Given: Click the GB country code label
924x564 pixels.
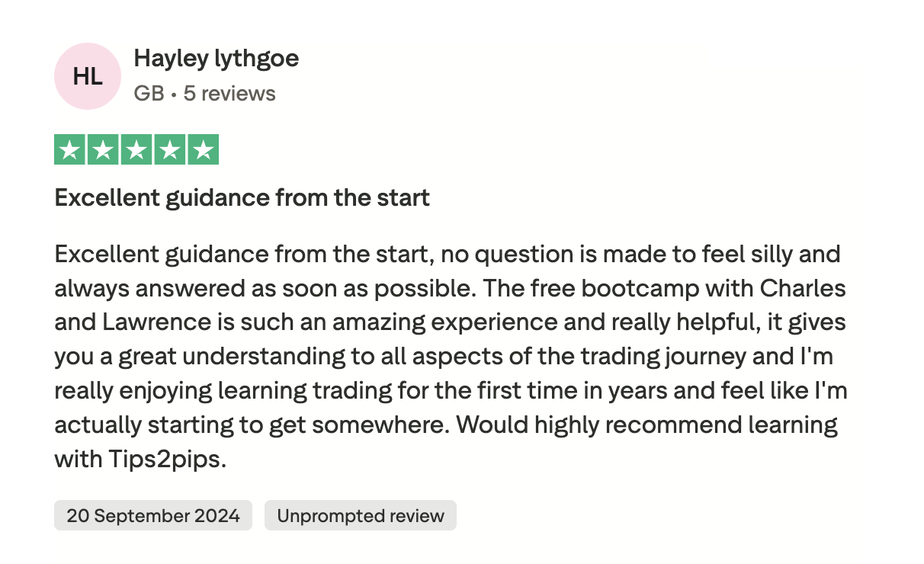Looking at the screenshot, I should click(149, 94).
